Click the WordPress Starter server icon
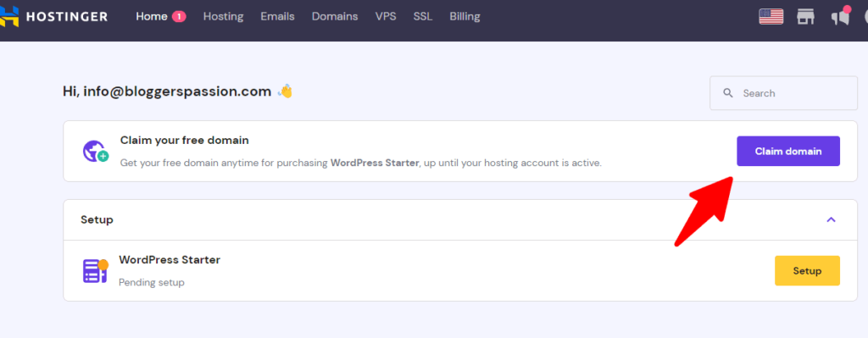 [x=95, y=270]
